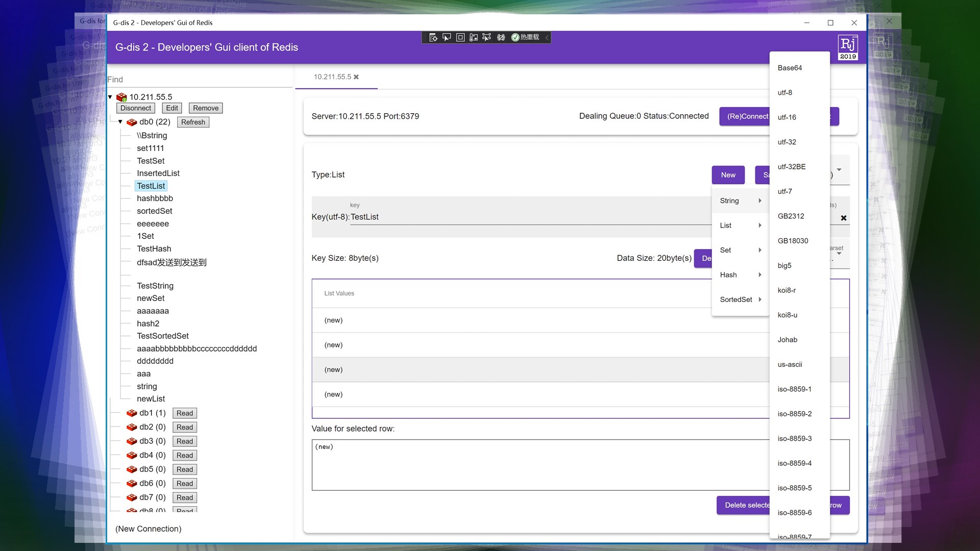Close the 10.211.55.5 tab
Screen dimensions: 980x551
(x=356, y=77)
